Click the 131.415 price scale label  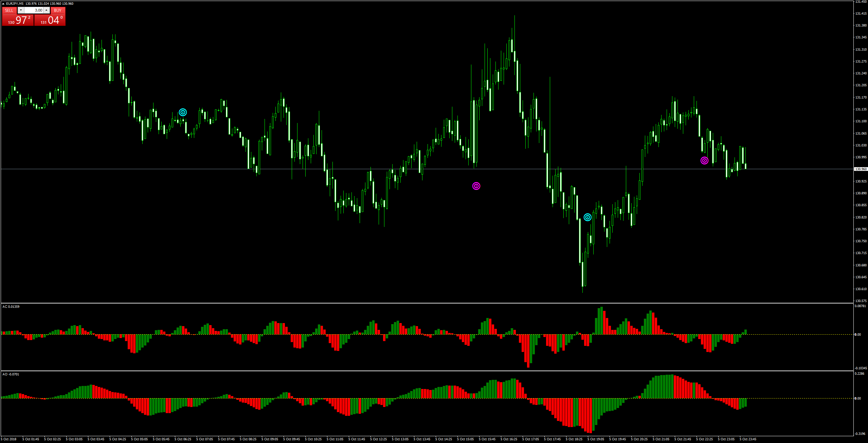pos(861,14)
